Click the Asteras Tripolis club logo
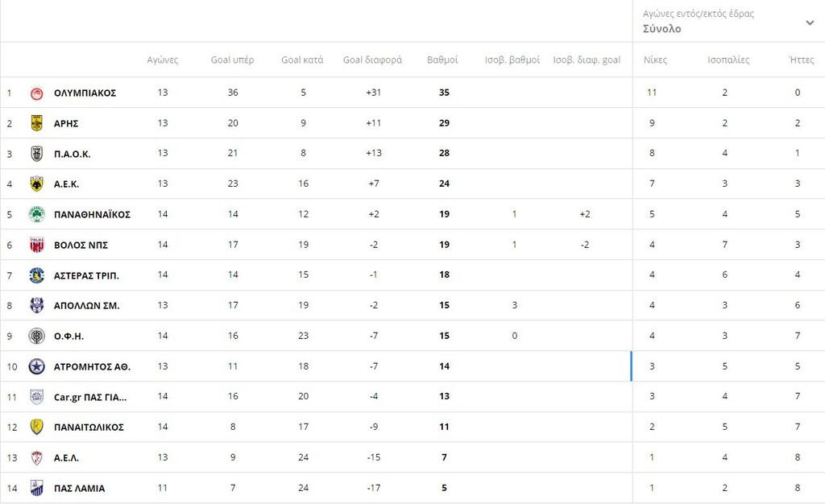 (x=36, y=275)
